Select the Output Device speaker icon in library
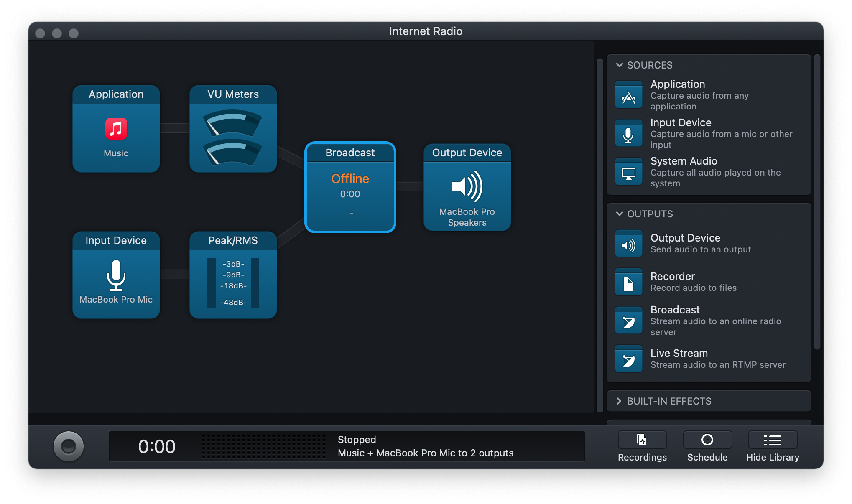Image resolution: width=852 pixels, height=504 pixels. [x=628, y=244]
